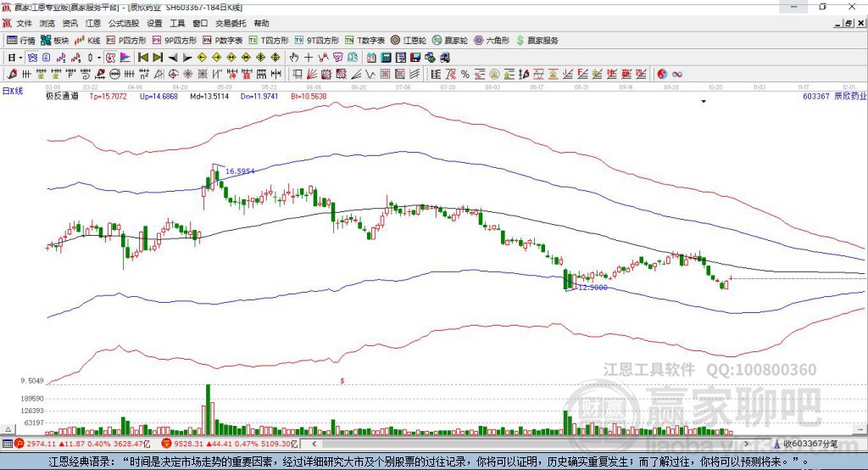The width and height of the screenshot is (868, 470).
Task: Click the n² square number icon
Action: [x=144, y=75]
